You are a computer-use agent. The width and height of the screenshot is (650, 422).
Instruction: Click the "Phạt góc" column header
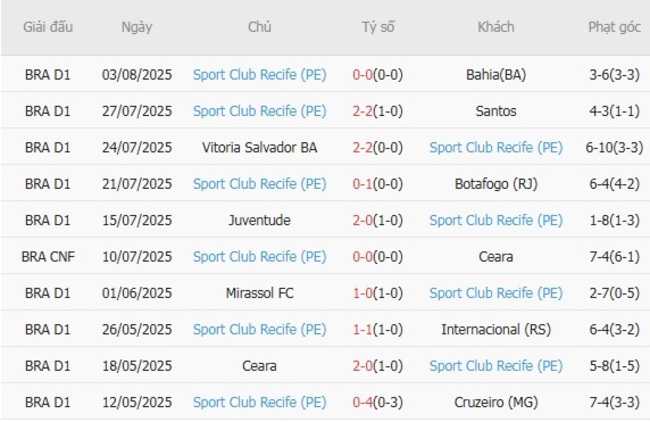click(x=614, y=27)
